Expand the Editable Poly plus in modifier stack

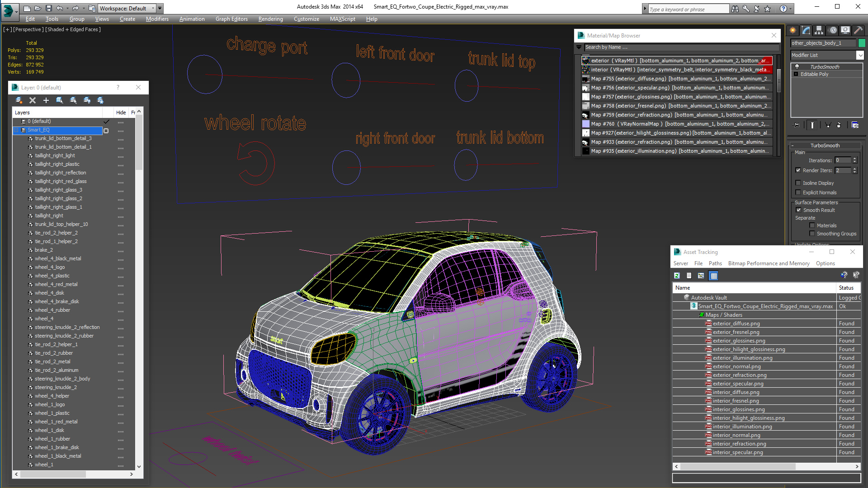(x=796, y=74)
